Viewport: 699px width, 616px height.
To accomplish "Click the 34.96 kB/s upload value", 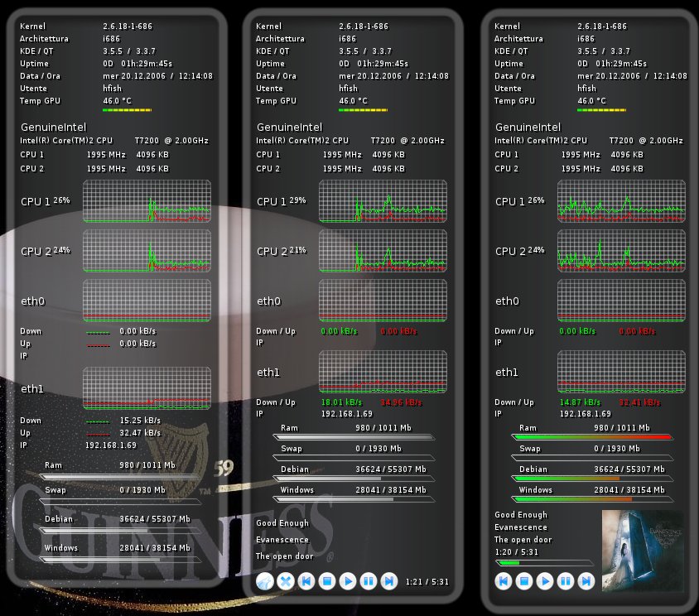I will [401, 402].
